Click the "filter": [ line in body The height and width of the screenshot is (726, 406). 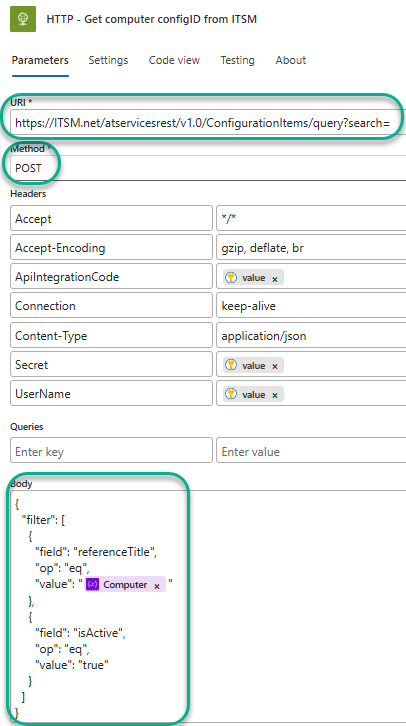pos(44,519)
